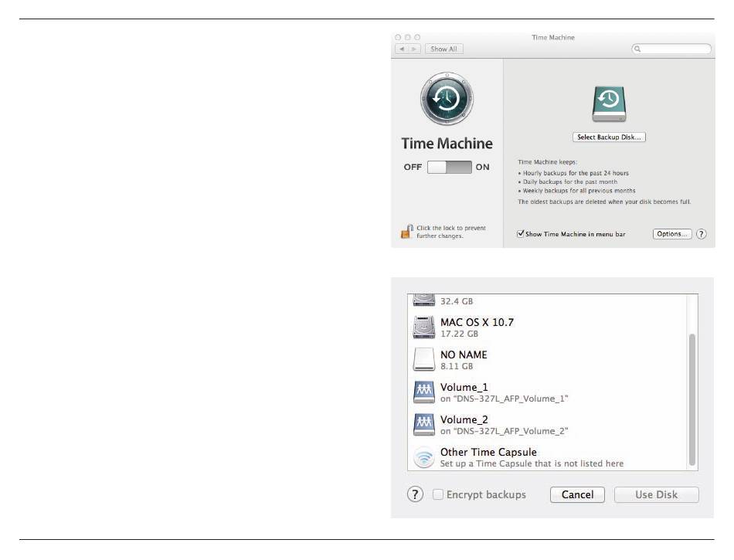Click the Time Machine window title
Image resolution: width=734 pixels, height=560 pixels.
pos(553,37)
